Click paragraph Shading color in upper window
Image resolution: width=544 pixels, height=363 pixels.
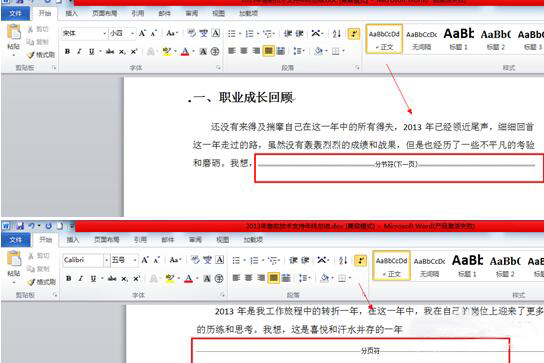[318, 51]
